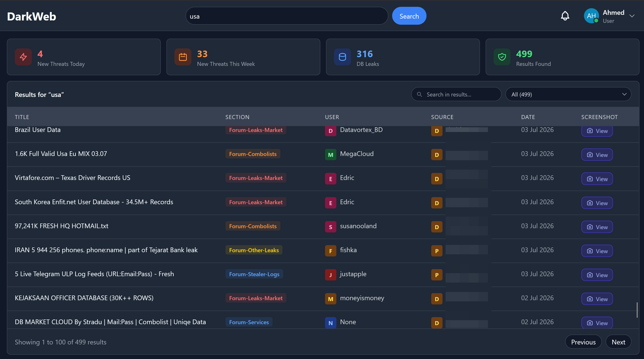The width and height of the screenshot is (644, 359).
Task: Click the lightning bolt New Threats Today icon
Action: 23,57
